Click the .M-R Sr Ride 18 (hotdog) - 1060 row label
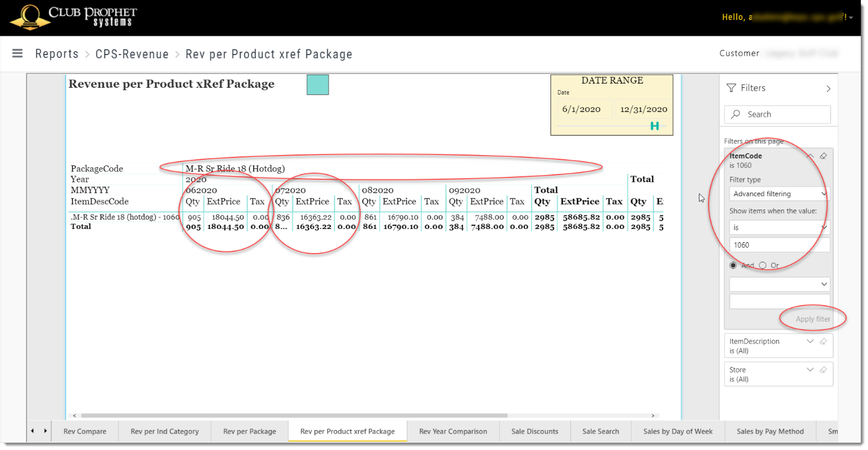 coord(125,217)
